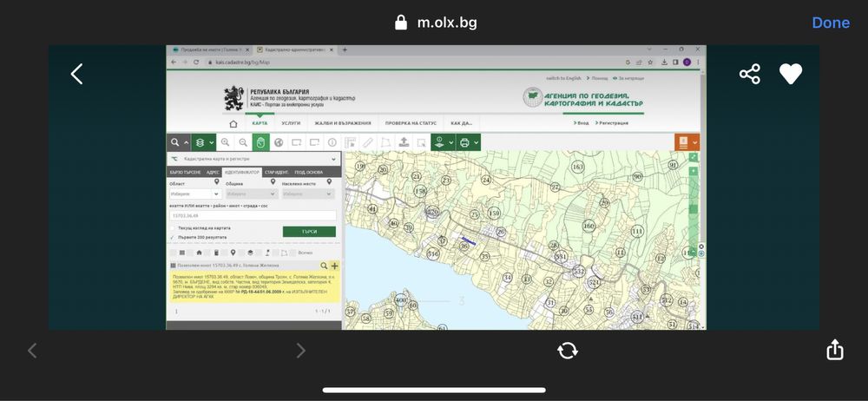868x401 pixels.
Task: Toggle the Всички filter checkbox
Action: (293, 253)
